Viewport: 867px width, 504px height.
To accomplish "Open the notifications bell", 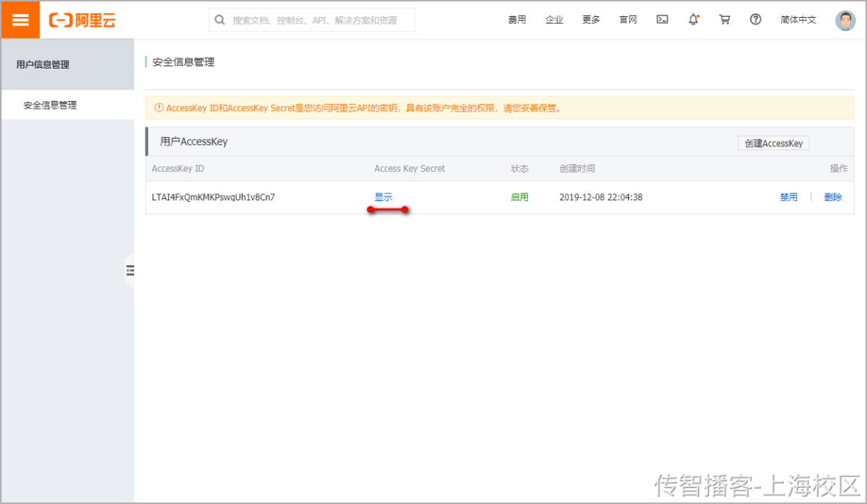I will [694, 19].
